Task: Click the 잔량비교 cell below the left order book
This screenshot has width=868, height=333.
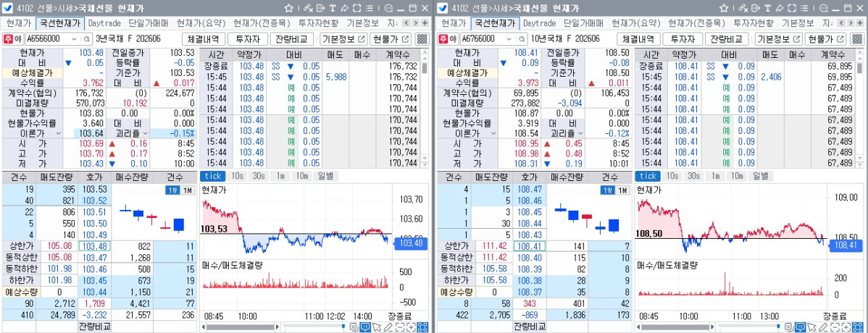Action: tap(94, 326)
